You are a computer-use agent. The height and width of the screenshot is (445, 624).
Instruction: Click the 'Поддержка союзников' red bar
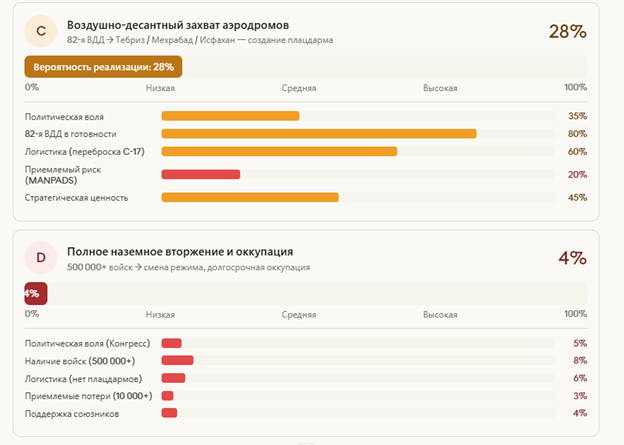[x=169, y=413]
